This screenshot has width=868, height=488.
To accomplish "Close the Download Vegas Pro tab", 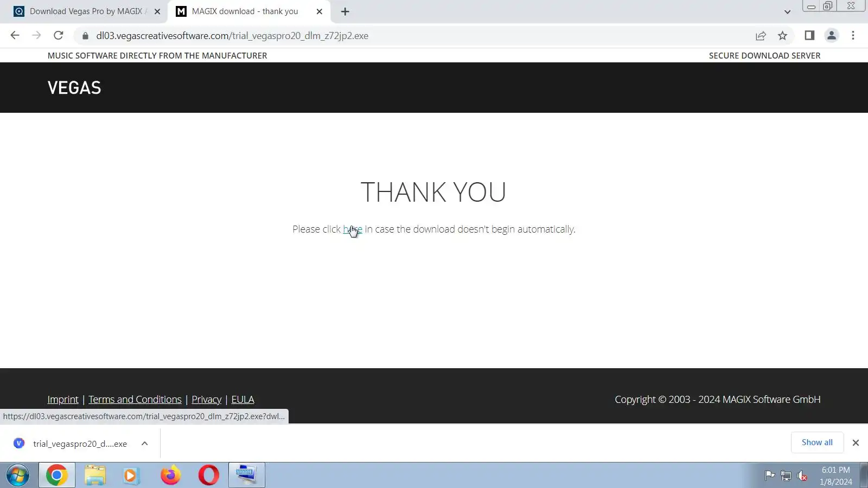I will 157,11.
